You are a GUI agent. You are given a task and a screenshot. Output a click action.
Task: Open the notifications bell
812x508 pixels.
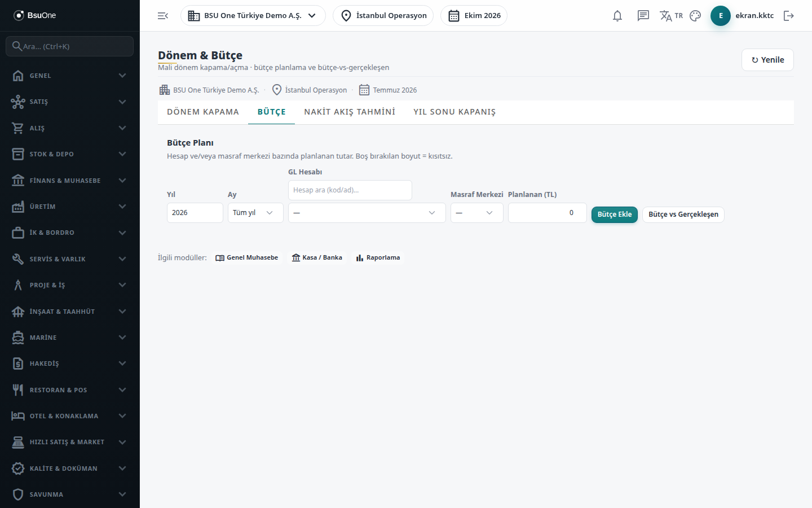coord(617,16)
